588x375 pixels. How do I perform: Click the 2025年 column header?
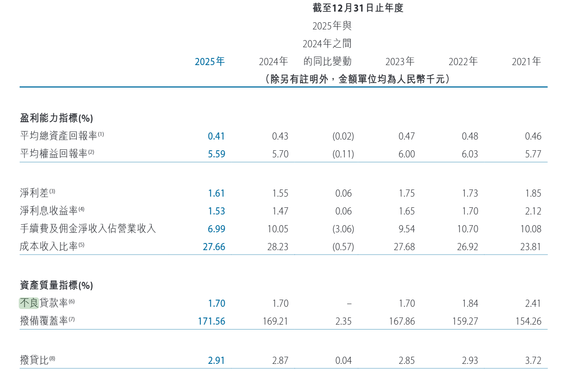[210, 62]
